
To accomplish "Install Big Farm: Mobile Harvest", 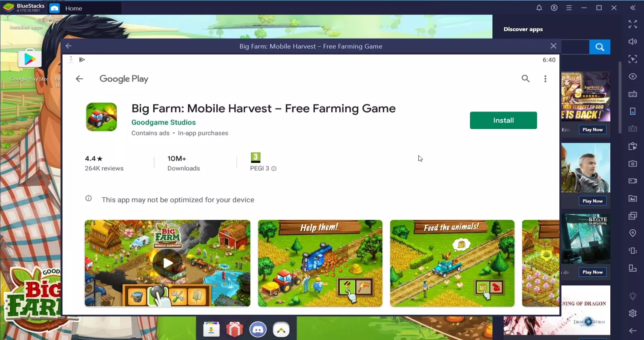I will pyautogui.click(x=503, y=120).
